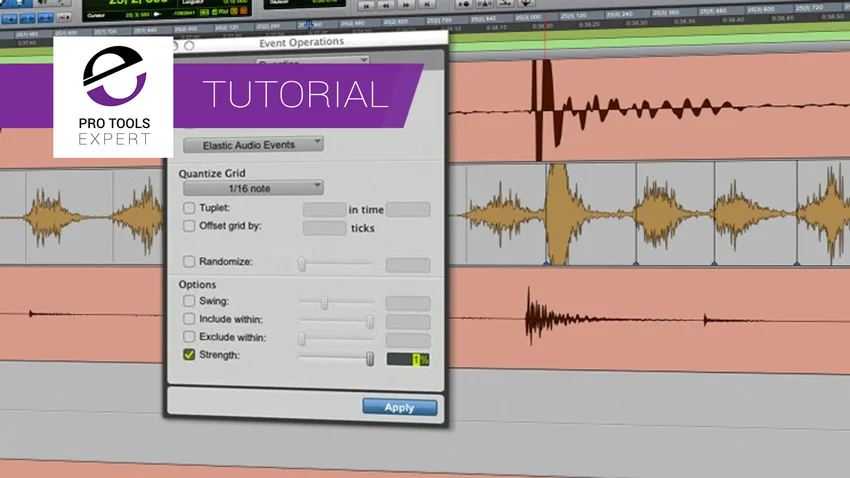Click the first icon right of the transport buttons
The width and height of the screenshot is (850, 478).
pos(463,4)
